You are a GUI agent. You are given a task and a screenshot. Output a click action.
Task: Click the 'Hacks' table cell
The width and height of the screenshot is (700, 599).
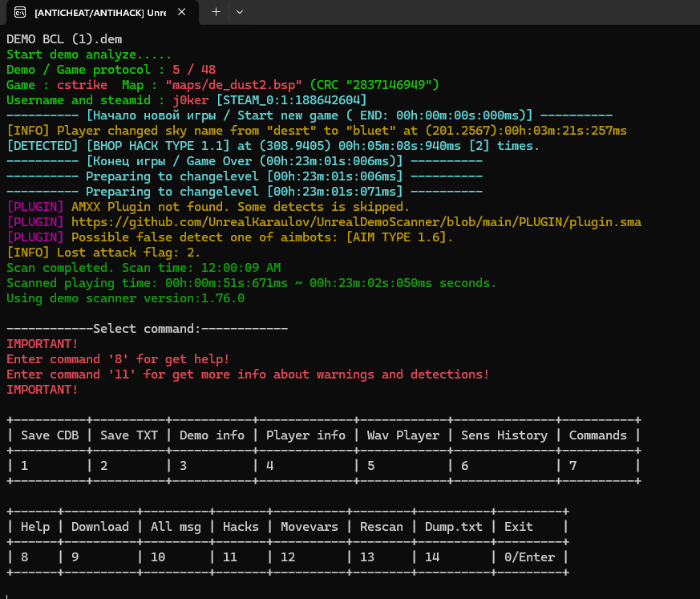tap(241, 527)
